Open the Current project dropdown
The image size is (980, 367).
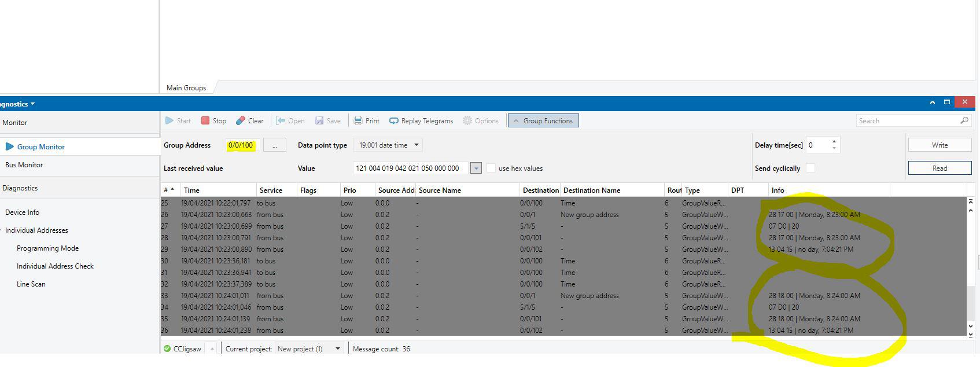[337, 348]
